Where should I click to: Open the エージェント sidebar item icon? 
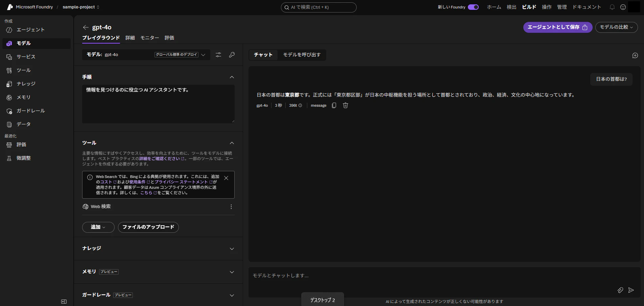(x=9, y=30)
